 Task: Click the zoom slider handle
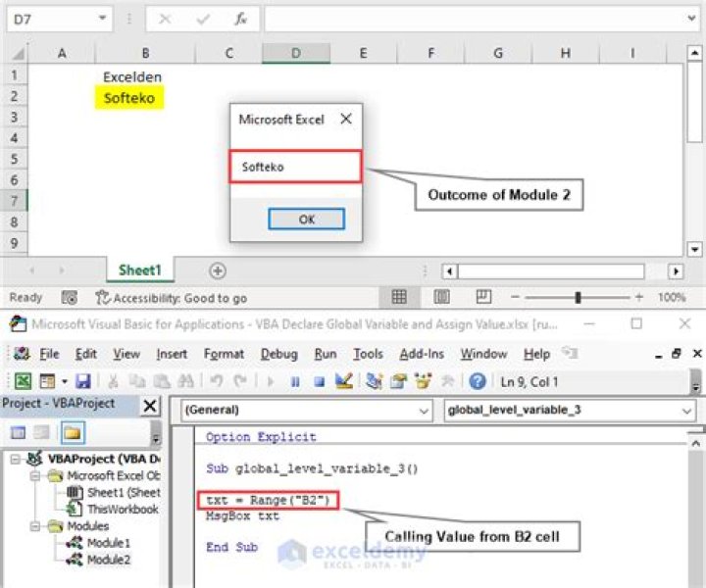click(x=578, y=297)
